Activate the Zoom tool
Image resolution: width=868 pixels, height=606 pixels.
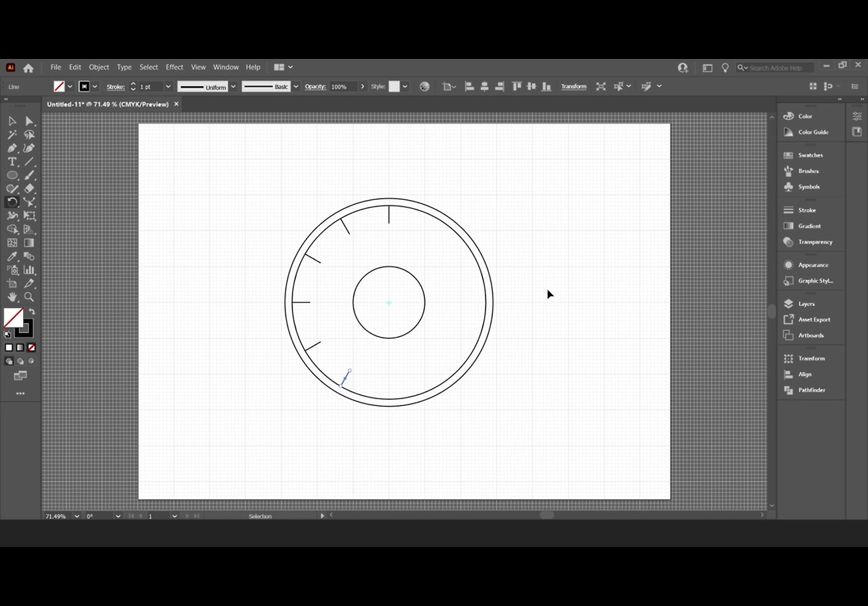[29, 297]
